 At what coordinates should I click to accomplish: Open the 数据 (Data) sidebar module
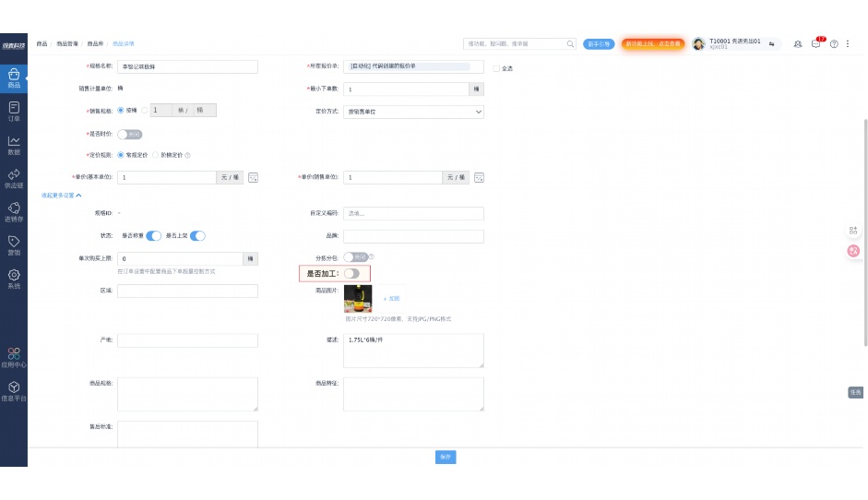pos(14,145)
